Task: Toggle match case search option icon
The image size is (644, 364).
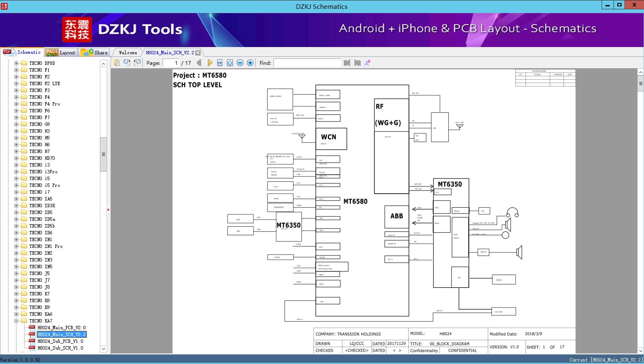Action: pos(368,63)
